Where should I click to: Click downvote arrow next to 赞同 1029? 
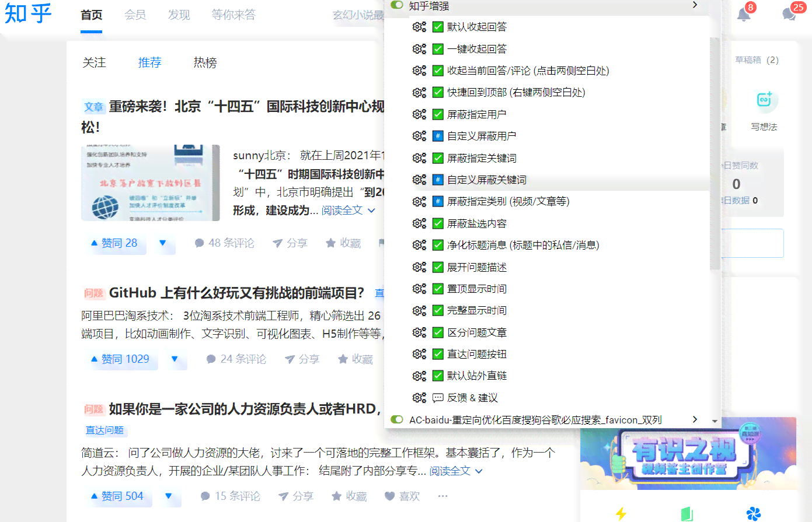pos(175,359)
